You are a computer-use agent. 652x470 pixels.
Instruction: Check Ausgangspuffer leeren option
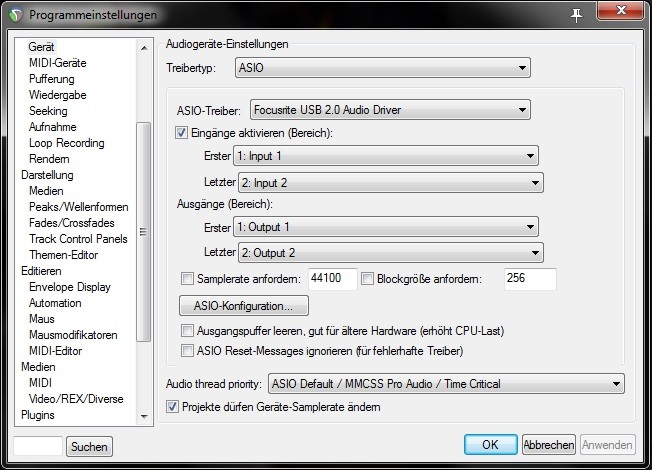[x=188, y=331]
